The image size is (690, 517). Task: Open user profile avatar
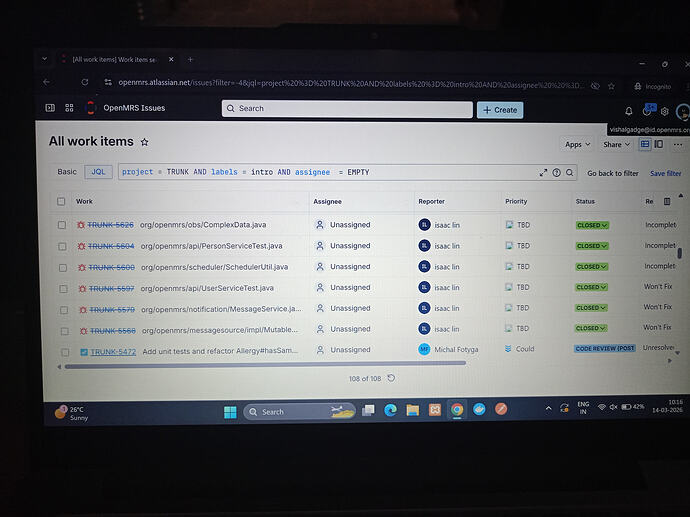click(x=683, y=112)
